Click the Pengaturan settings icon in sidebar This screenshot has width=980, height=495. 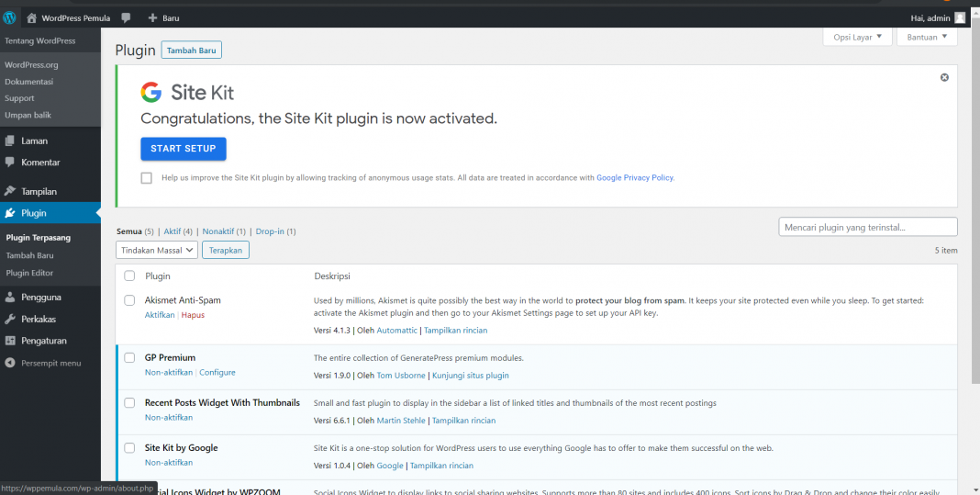pos(10,341)
